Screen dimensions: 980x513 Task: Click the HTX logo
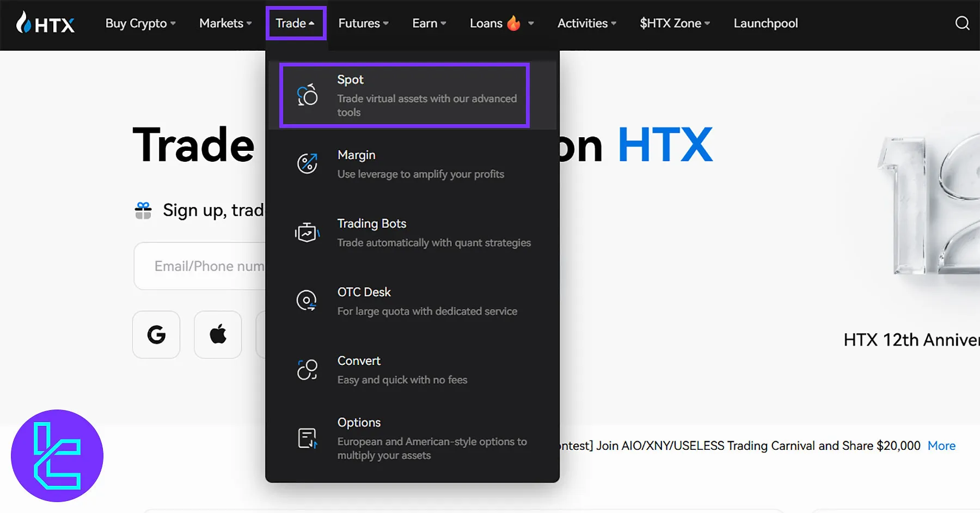(x=46, y=23)
